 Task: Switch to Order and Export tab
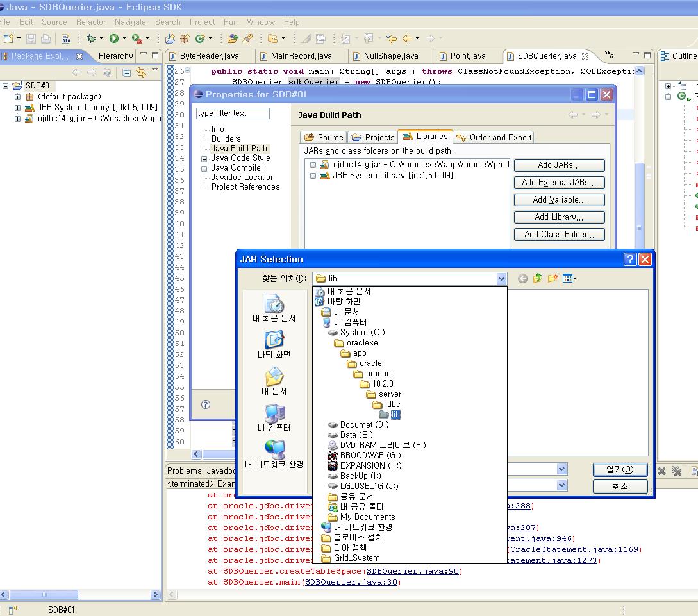coord(494,138)
